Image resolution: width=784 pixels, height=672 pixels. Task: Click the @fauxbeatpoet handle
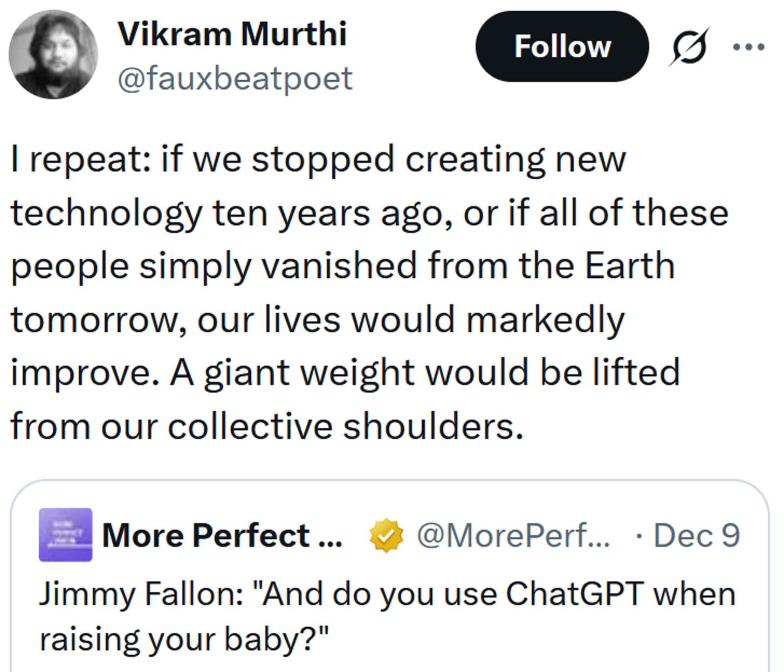[x=235, y=79]
